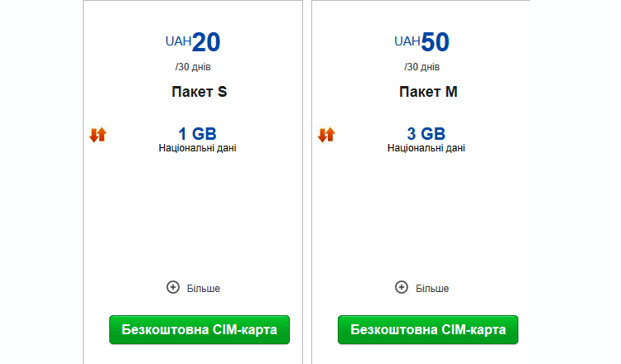Click the data arrows icon for Пакет S
The width and height of the screenshot is (621, 364).
98,135
